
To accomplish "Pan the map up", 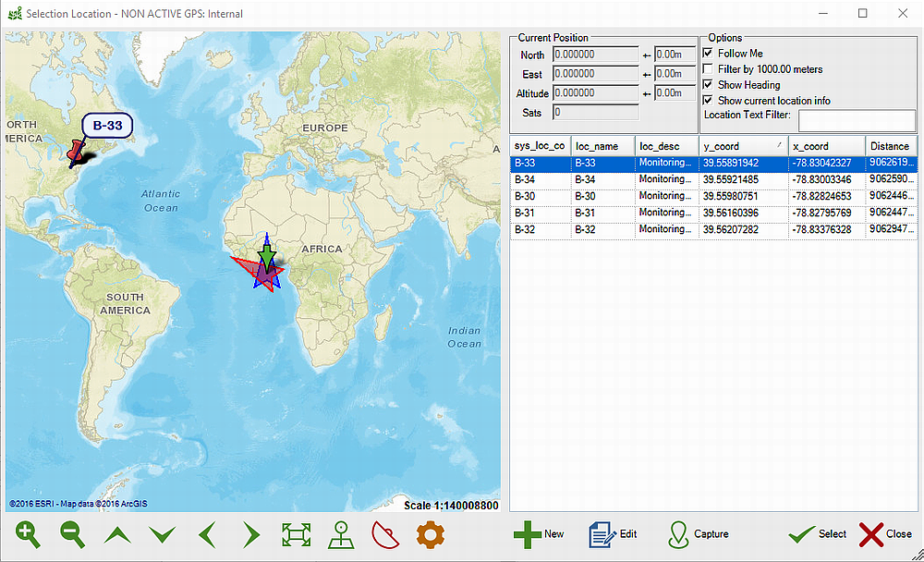I will (x=116, y=534).
